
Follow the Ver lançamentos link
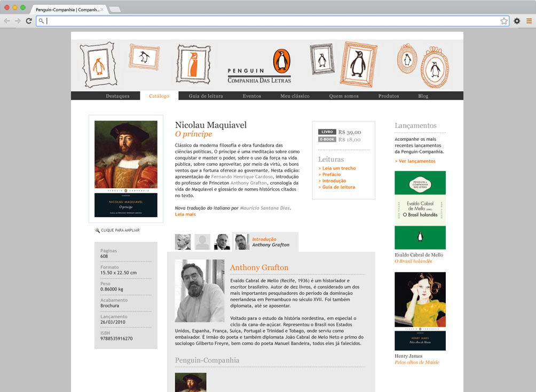[x=415, y=161]
